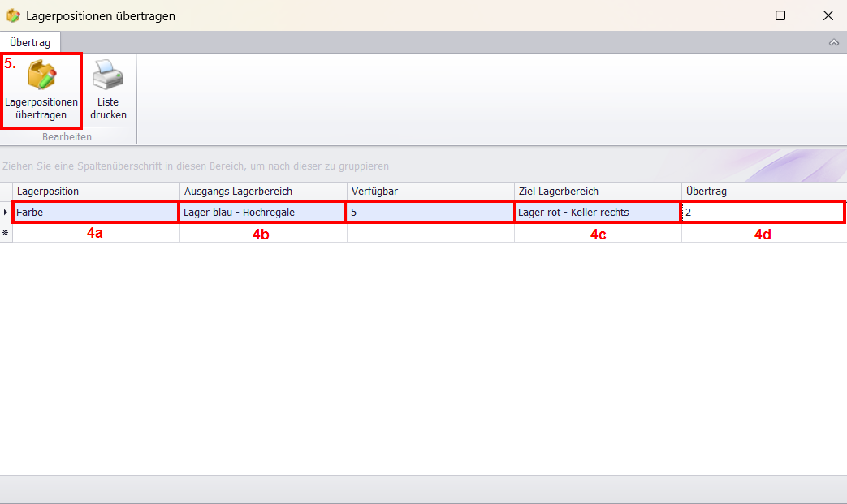The width and height of the screenshot is (847, 504).
Task: Click the empty Verfügbar cell in new row
Action: 430,233
